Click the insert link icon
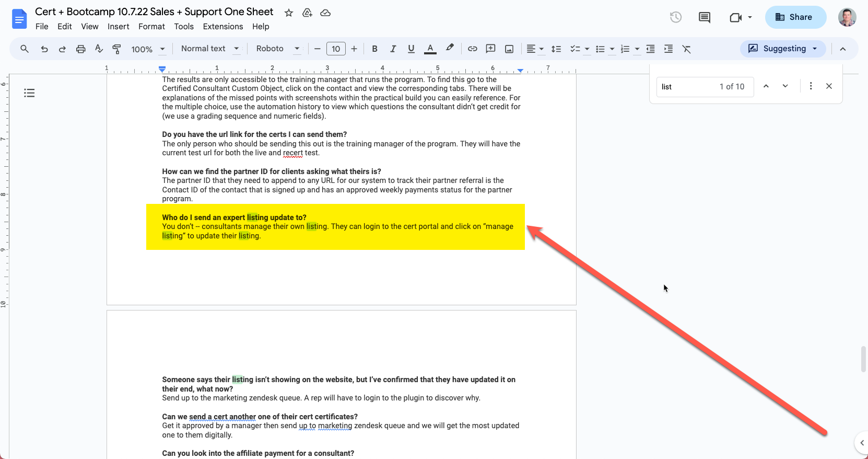Screen dimensions: 868x459 pos(472,49)
